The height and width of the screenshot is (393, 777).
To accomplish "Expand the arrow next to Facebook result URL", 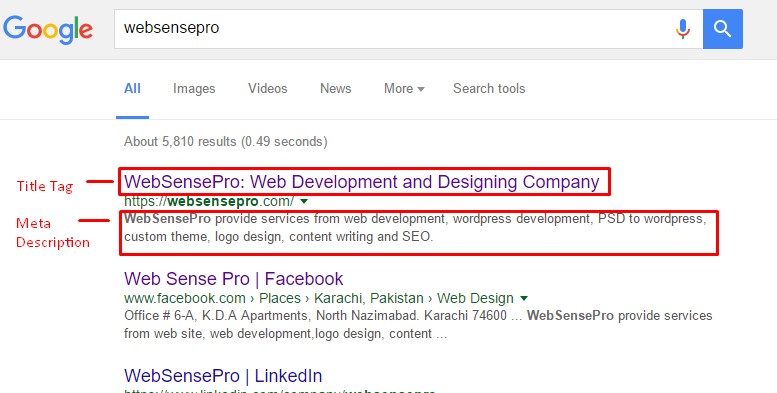I will coord(524,298).
